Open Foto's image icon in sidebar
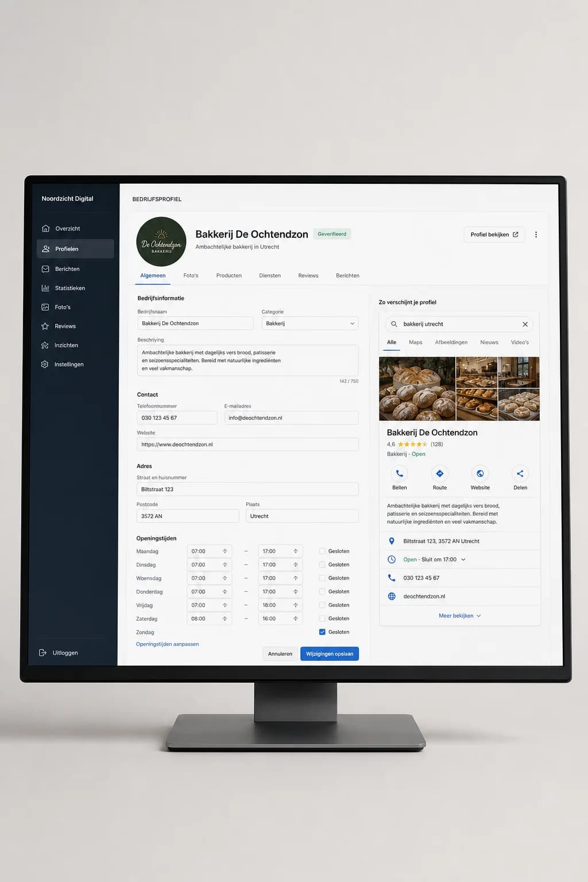This screenshot has height=882, width=588. [45, 307]
